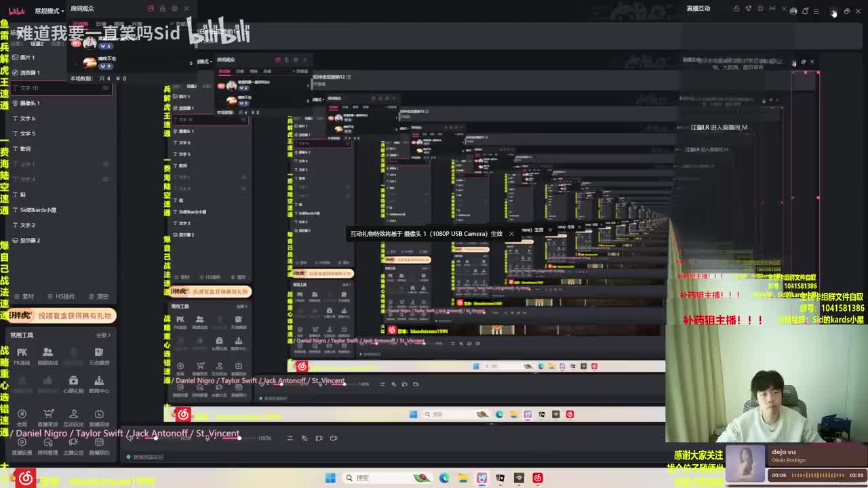Screen dimensions: 868x488
Task: Open the hamburger menu in the title bar
Action: 816,11
